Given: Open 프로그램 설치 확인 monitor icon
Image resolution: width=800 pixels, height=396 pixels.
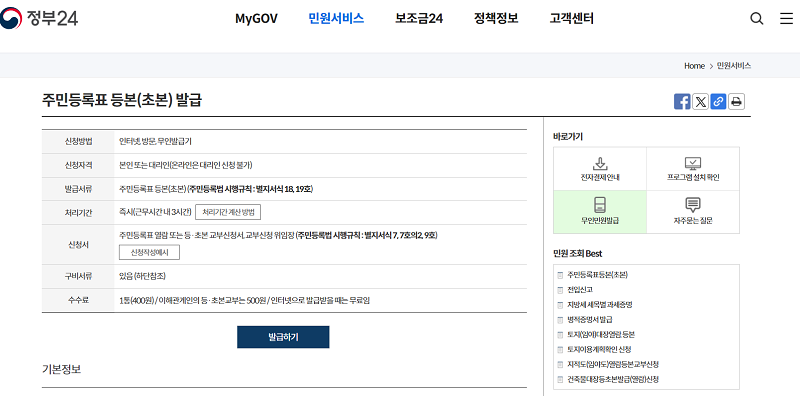Looking at the screenshot, I should pyautogui.click(x=693, y=164).
